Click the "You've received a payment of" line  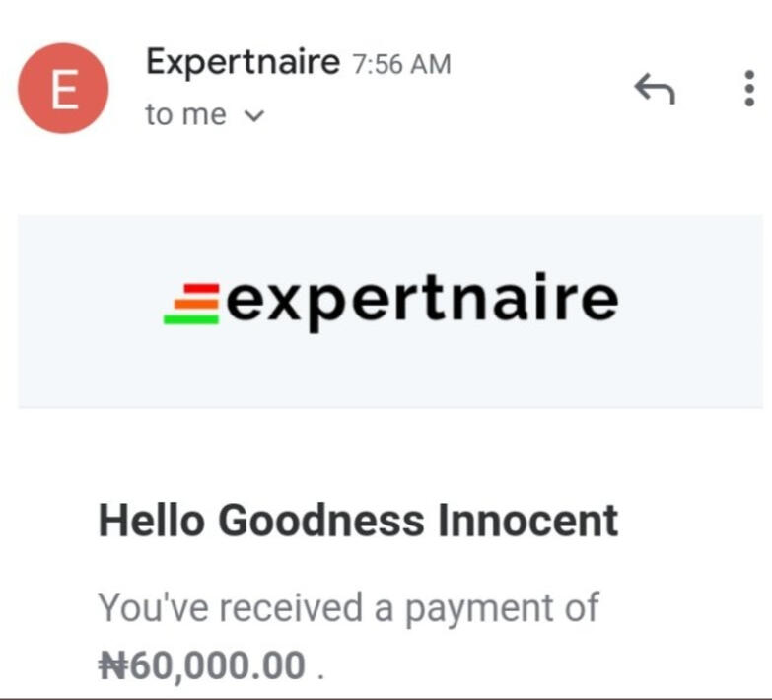(x=348, y=607)
